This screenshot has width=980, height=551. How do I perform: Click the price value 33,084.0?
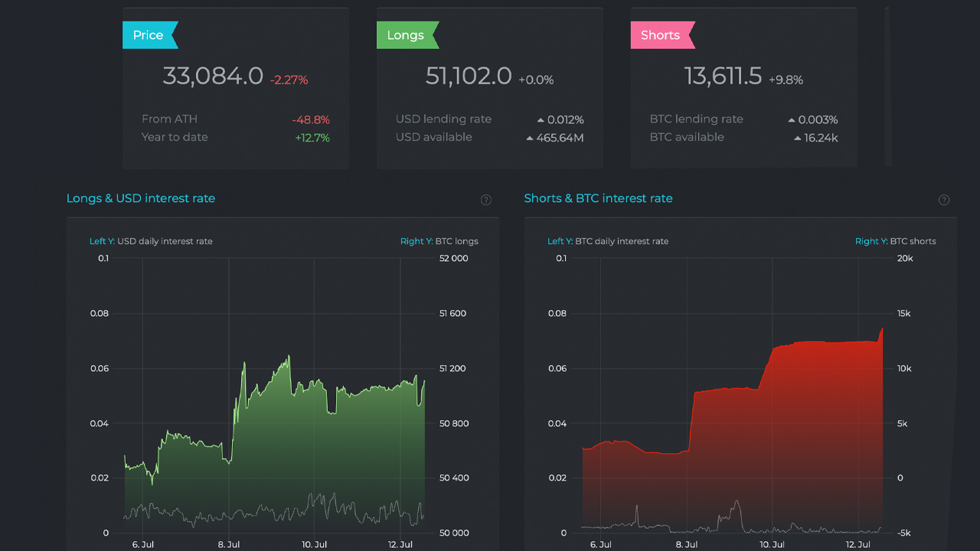[x=213, y=76]
